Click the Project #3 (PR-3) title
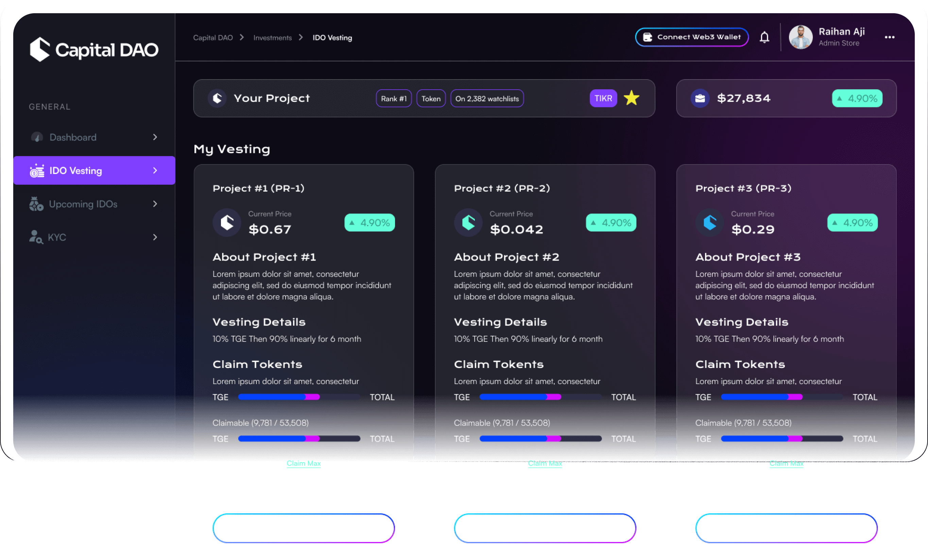 743,188
